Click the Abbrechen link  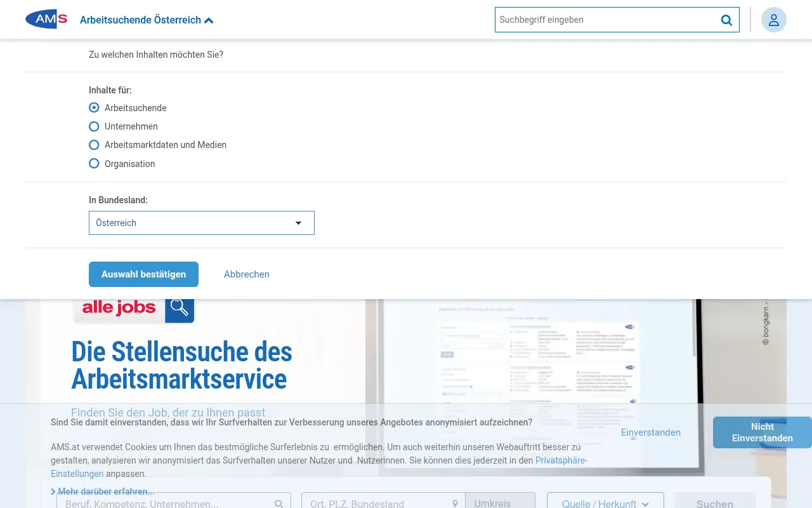[x=247, y=274]
